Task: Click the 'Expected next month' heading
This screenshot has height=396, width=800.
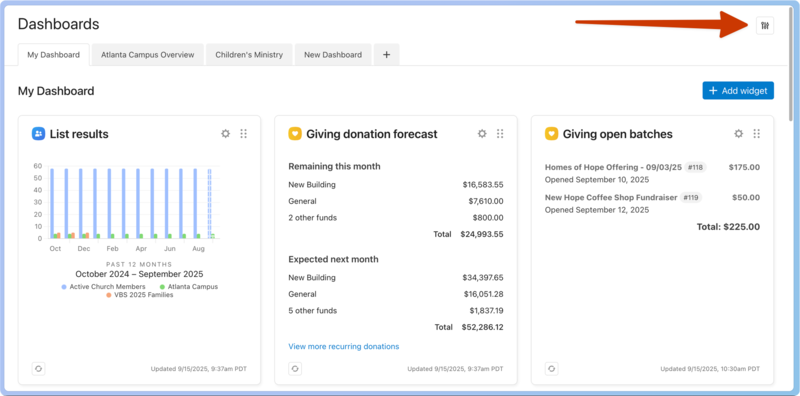Action: tap(333, 259)
